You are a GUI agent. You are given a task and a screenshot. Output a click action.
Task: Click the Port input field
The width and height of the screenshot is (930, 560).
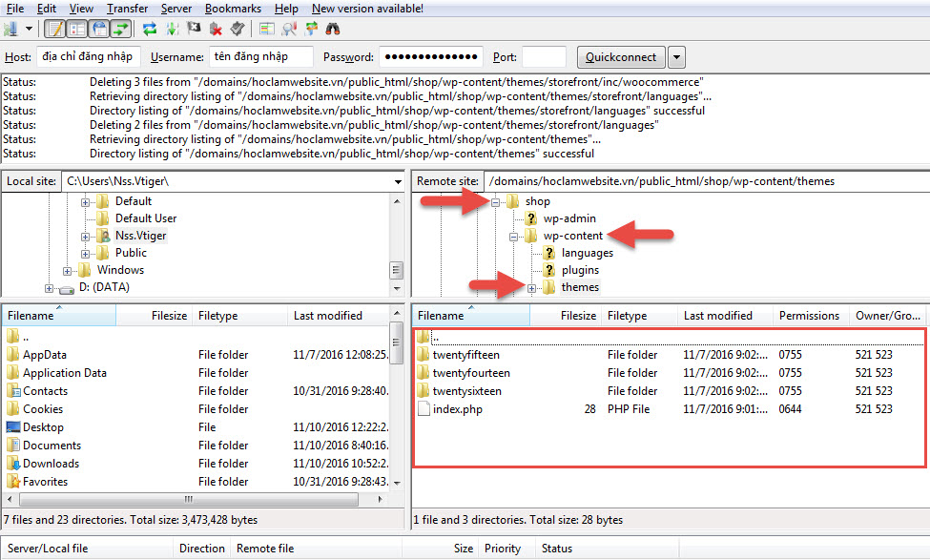click(544, 57)
